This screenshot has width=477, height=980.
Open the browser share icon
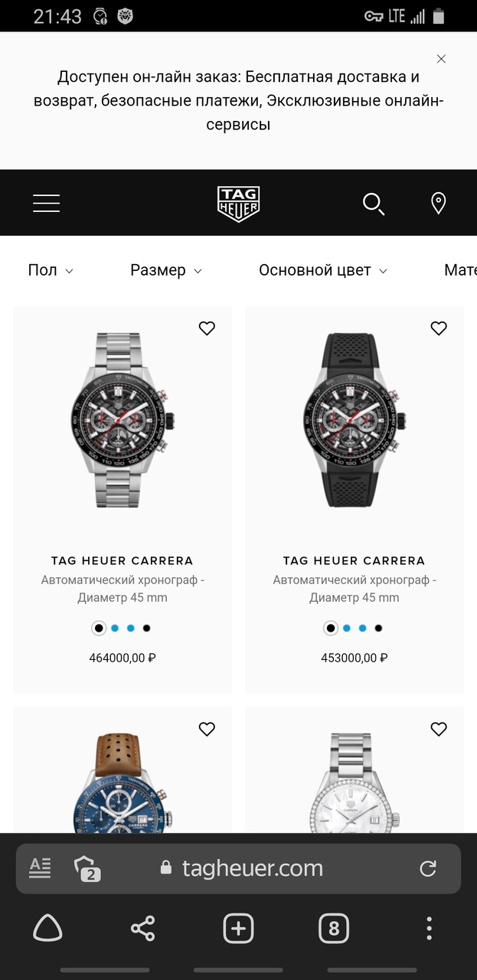point(142,929)
